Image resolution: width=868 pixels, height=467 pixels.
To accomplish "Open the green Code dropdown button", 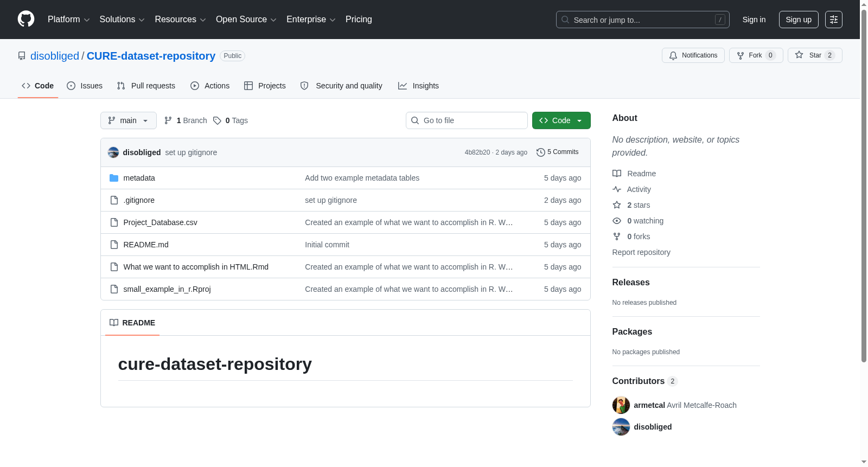I will point(561,120).
